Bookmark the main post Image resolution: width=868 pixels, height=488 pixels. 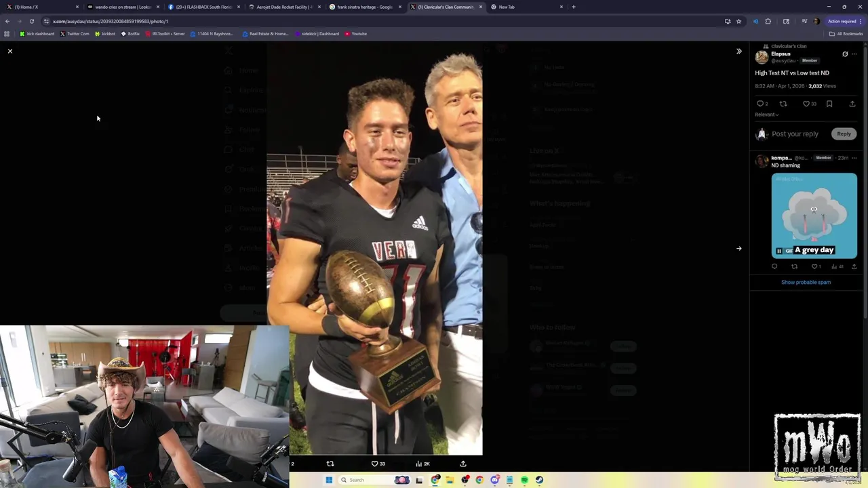829,104
